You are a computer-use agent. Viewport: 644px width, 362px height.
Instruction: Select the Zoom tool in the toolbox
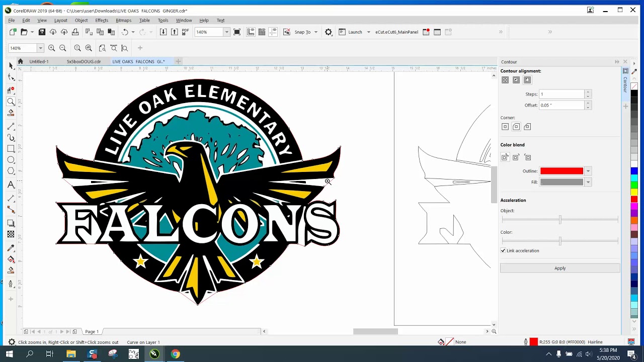[11, 101]
